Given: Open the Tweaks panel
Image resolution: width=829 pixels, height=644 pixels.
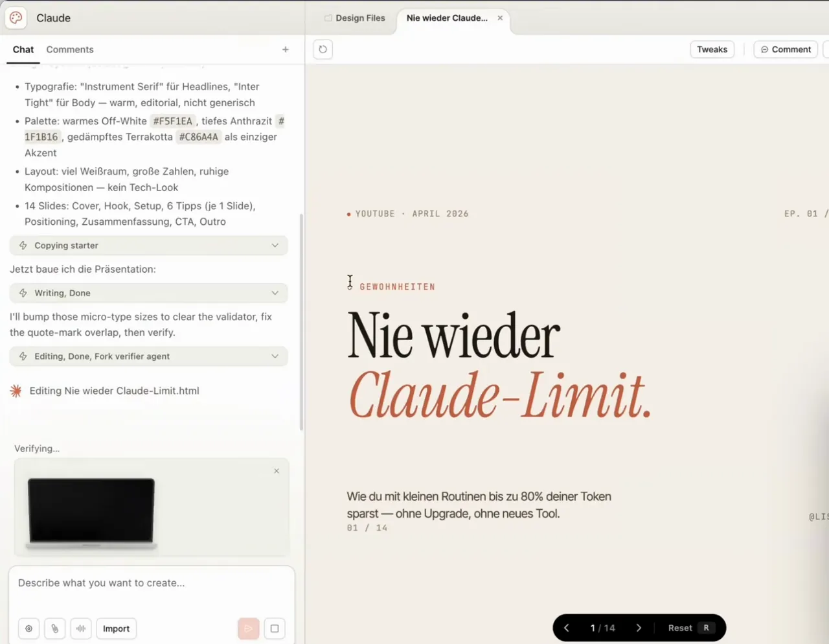Looking at the screenshot, I should pyautogui.click(x=712, y=49).
